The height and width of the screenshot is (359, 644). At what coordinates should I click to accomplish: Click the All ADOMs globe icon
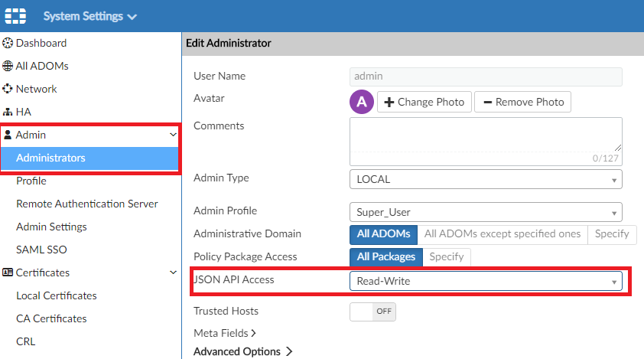tap(8, 67)
